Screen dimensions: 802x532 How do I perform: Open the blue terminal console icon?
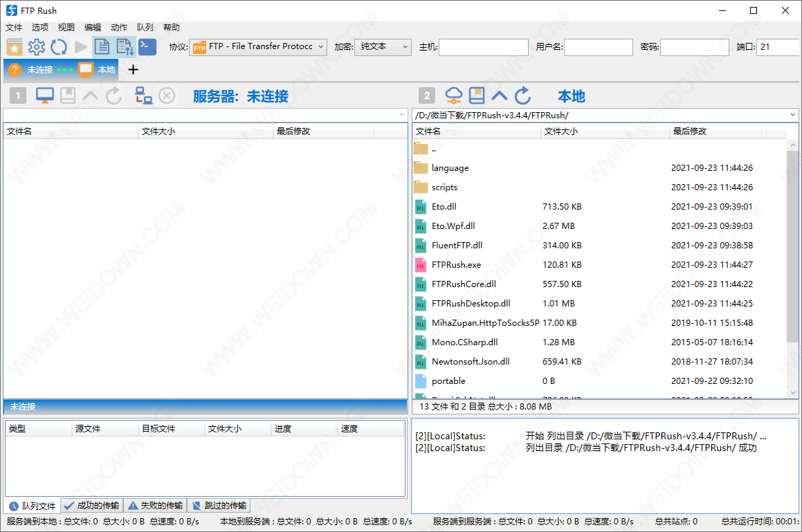pyautogui.click(x=147, y=46)
